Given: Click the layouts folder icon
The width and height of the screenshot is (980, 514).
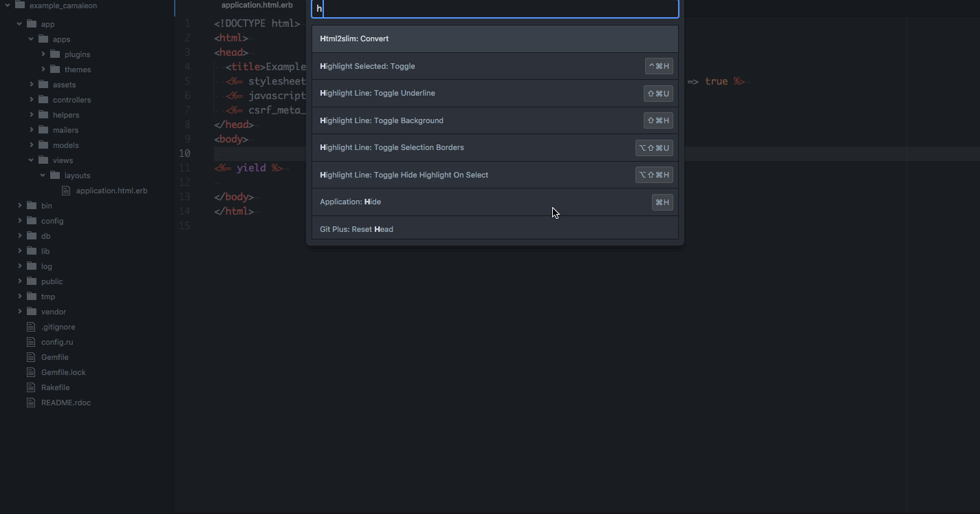Looking at the screenshot, I should pos(55,175).
